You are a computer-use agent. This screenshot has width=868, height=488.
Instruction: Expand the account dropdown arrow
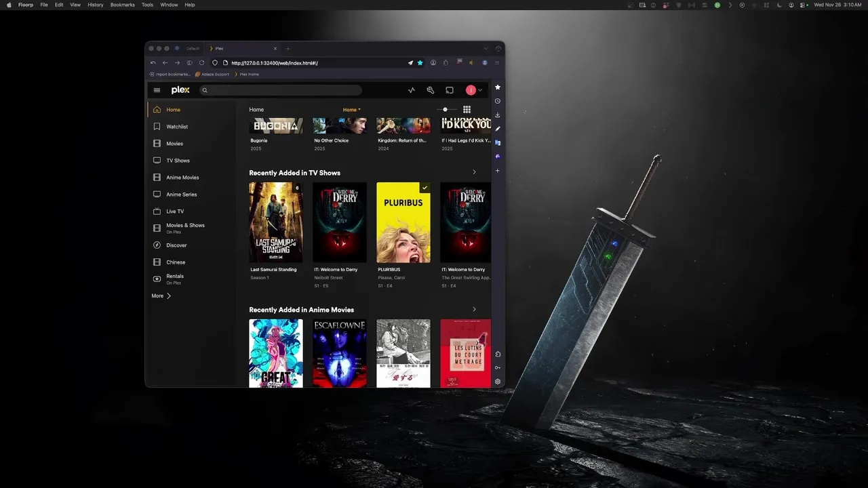[x=480, y=90]
